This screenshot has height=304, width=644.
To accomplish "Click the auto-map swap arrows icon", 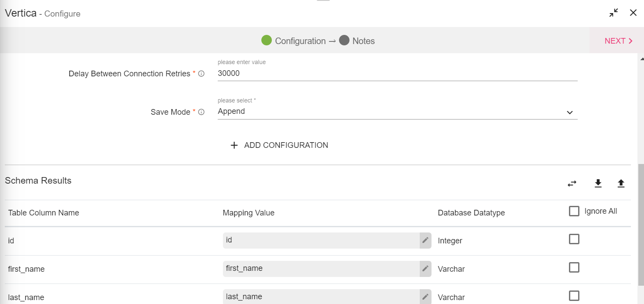I will pos(572,184).
